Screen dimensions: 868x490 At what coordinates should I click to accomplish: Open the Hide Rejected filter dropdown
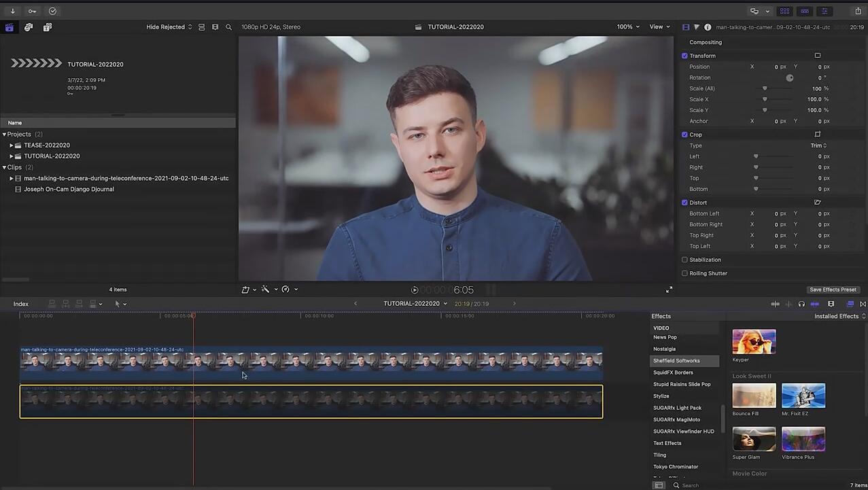coord(169,27)
